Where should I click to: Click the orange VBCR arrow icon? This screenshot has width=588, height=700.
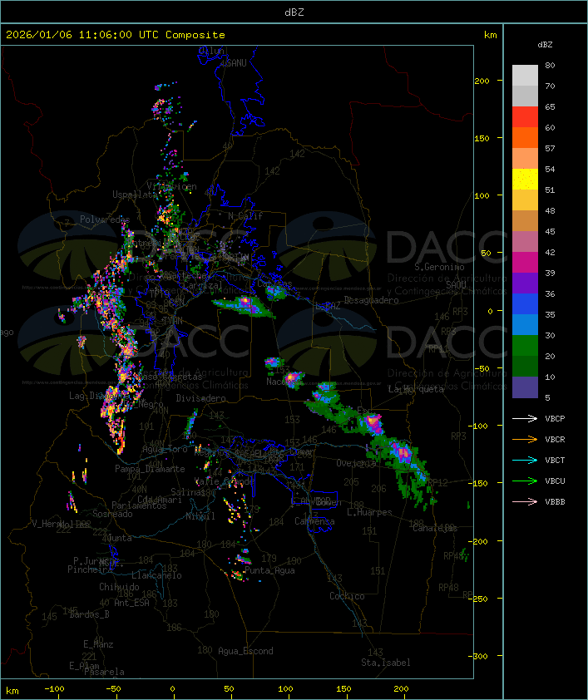pyautogui.click(x=525, y=439)
